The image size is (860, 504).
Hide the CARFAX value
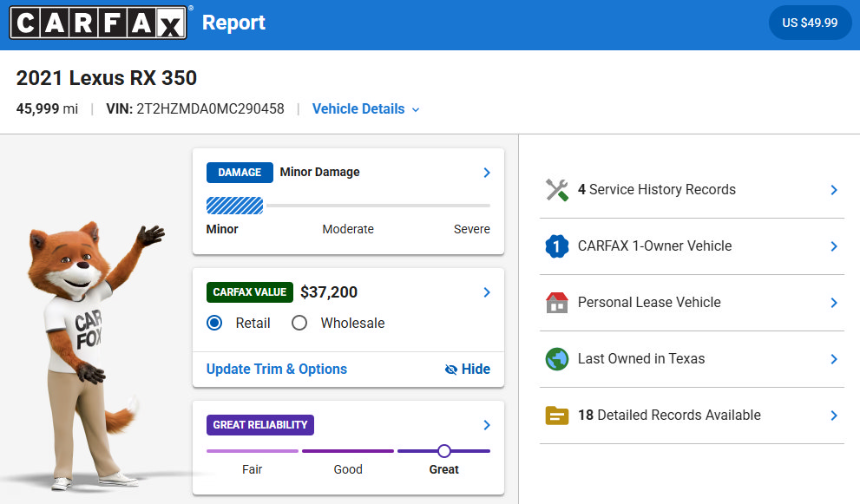[467, 369]
